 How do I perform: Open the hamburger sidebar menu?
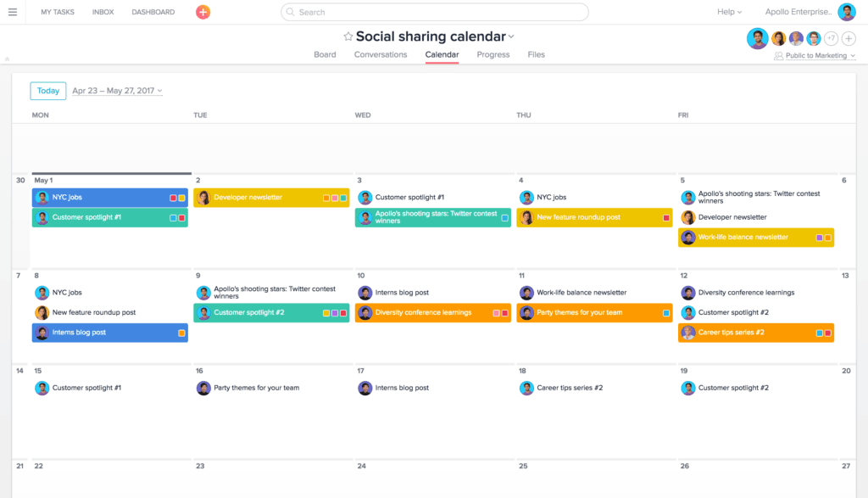point(12,12)
